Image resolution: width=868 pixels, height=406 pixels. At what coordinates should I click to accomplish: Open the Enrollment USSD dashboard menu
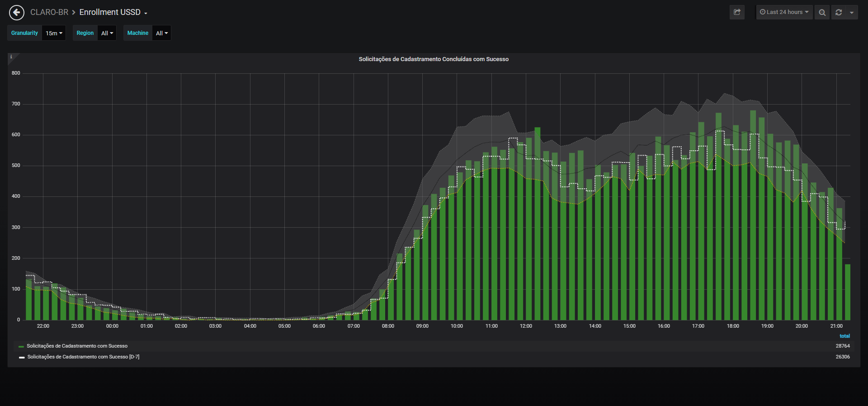click(x=113, y=12)
